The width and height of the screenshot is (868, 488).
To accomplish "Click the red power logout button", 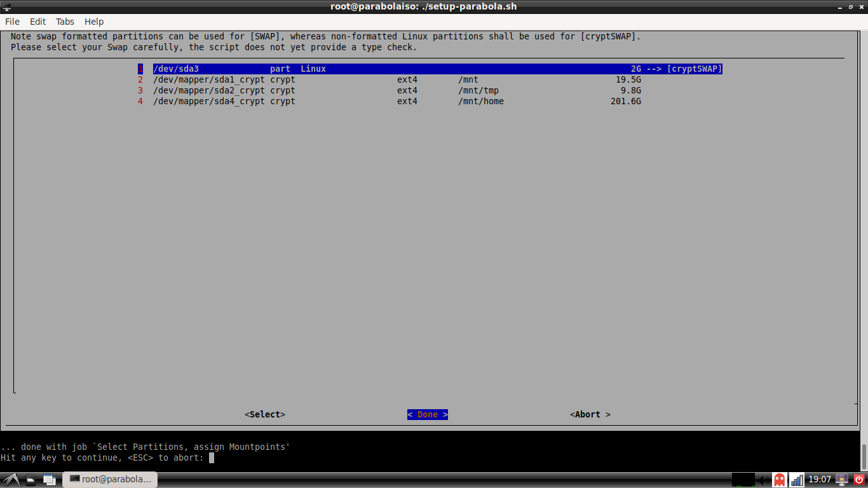I will tap(859, 480).
